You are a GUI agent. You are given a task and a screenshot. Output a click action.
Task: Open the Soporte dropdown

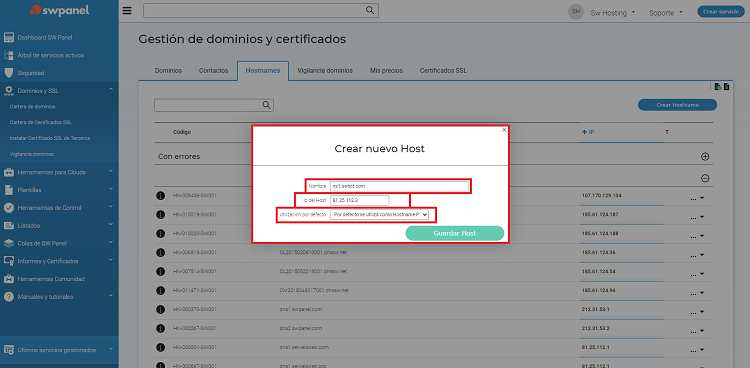665,13
